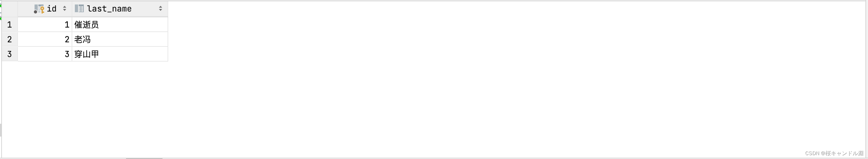Select row number 3 in the gutter

tap(10, 54)
